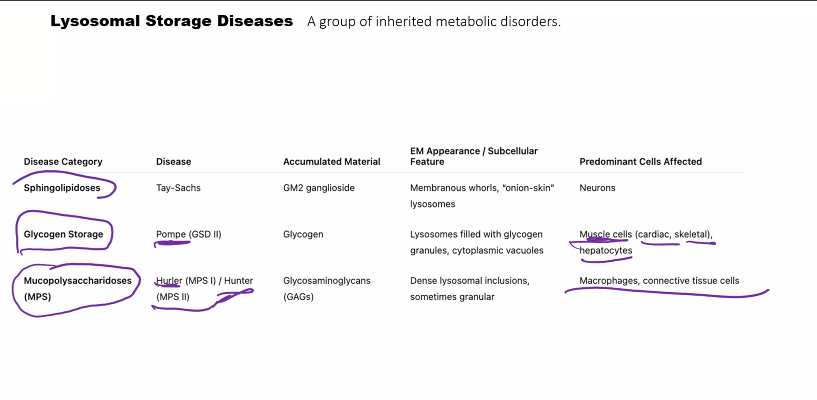The image size is (817, 400).
Task: Click the "Neurons" cell
Action: pos(597,188)
